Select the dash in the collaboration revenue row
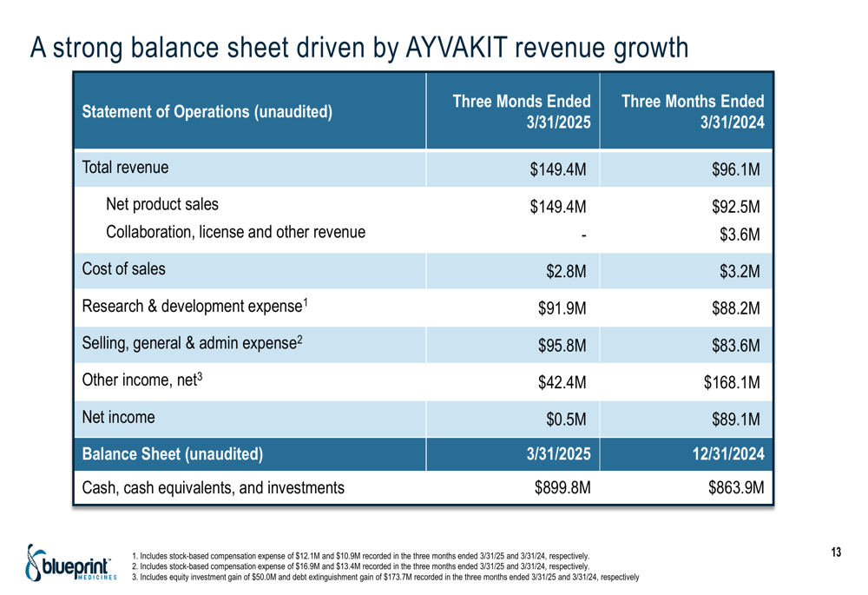The height and width of the screenshot is (595, 868). pos(583,235)
